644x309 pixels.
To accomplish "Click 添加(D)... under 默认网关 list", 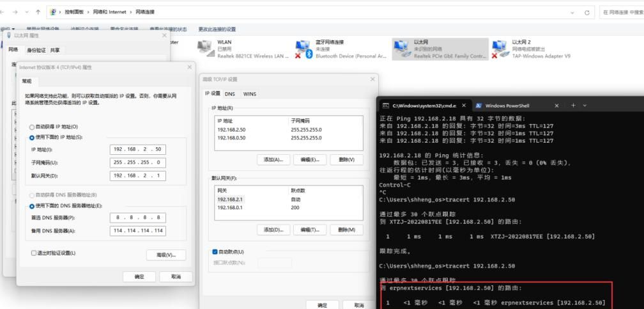I will click(273, 230).
